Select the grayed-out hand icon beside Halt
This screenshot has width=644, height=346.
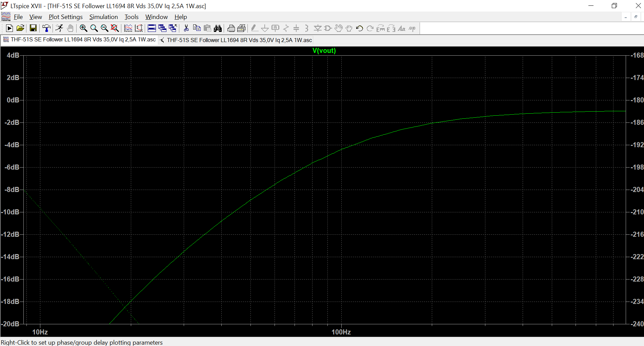tap(70, 28)
